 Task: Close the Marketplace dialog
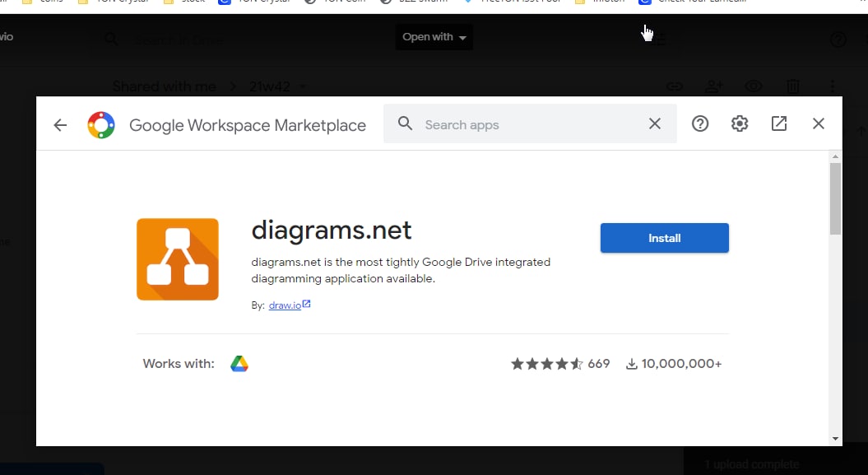(818, 123)
